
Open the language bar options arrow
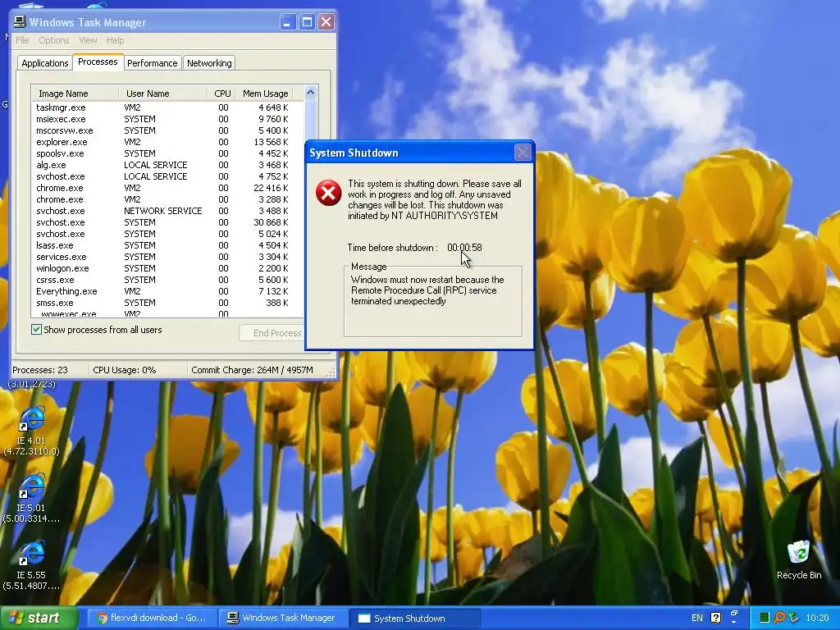point(734,622)
